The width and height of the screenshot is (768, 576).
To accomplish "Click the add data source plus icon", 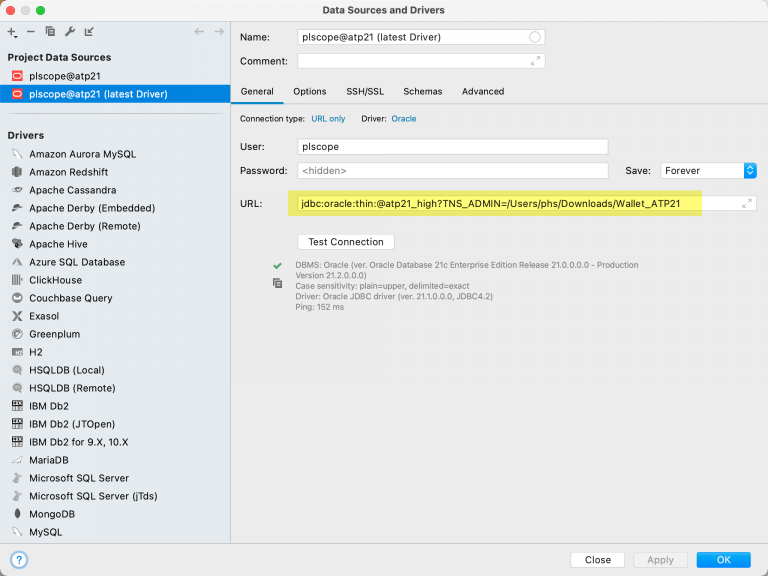I will click(12, 32).
